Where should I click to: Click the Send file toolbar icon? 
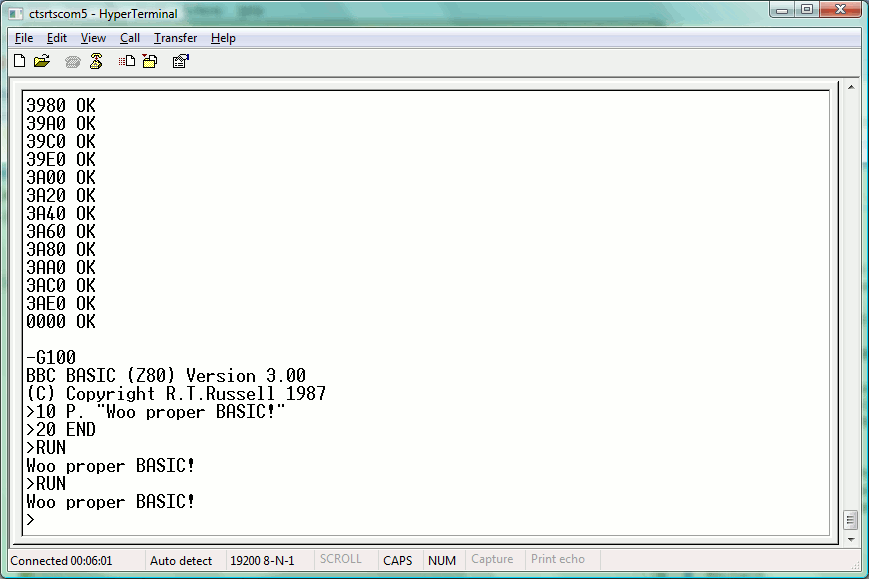[127, 61]
